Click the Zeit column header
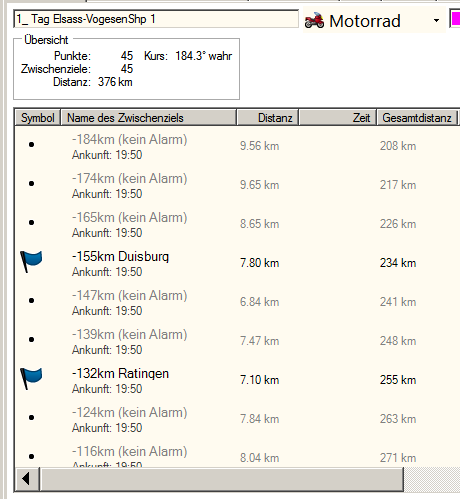This screenshot has height=499, width=460. point(338,118)
